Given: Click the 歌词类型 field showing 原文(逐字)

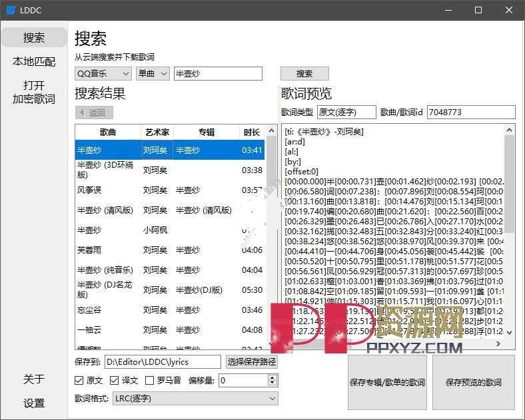Looking at the screenshot, I should pyautogui.click(x=346, y=112).
